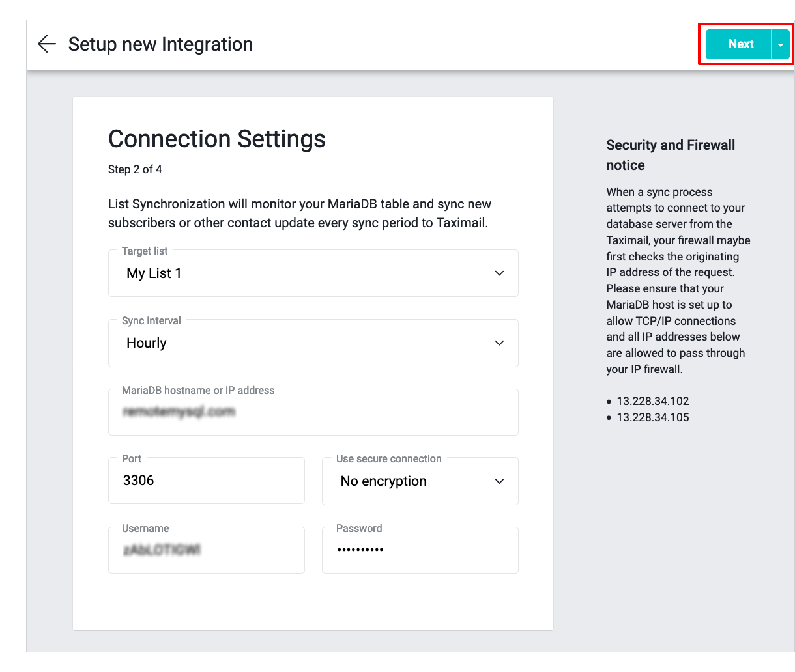Image resolution: width=795 pixels, height=672 pixels.
Task: Click the Connection Settings heading
Action: tap(216, 139)
